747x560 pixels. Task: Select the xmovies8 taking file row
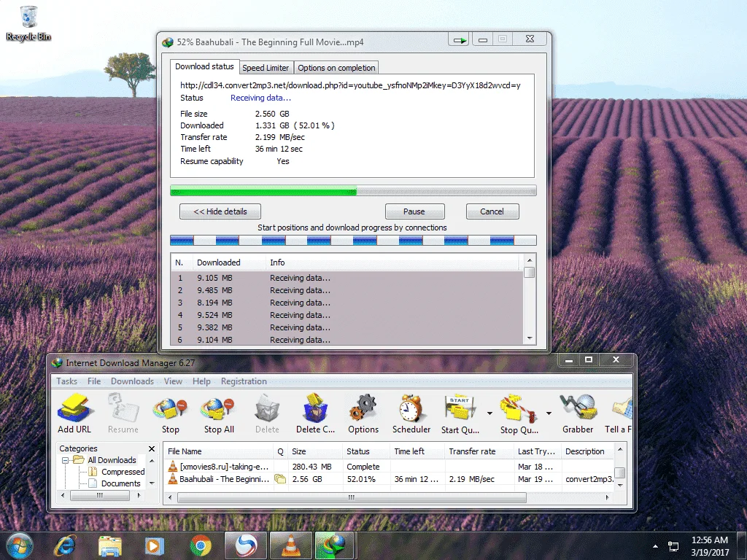[390, 467]
